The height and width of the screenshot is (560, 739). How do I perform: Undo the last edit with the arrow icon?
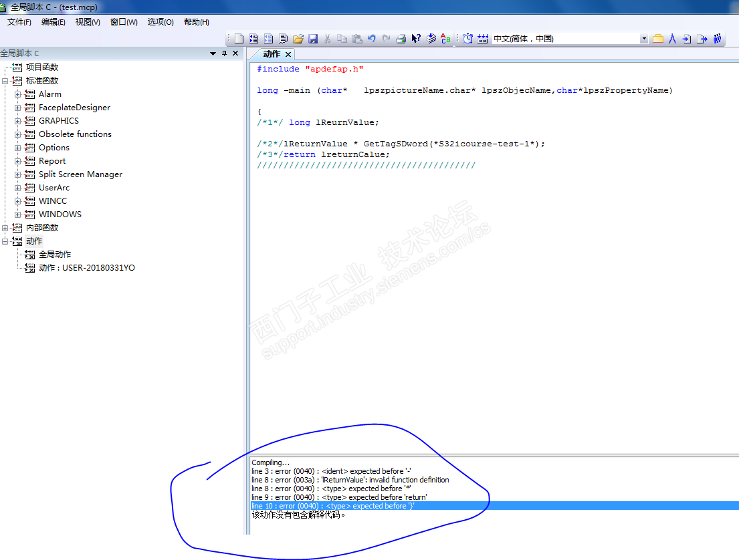click(x=371, y=39)
